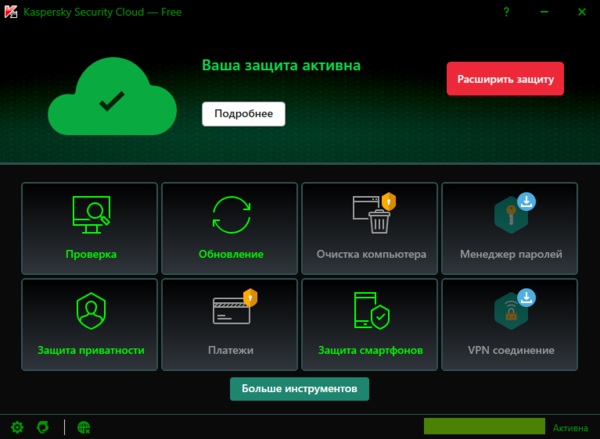Screen dimensions: 600x439
Task: Open settings via the gear icon
Action: pos(17,427)
